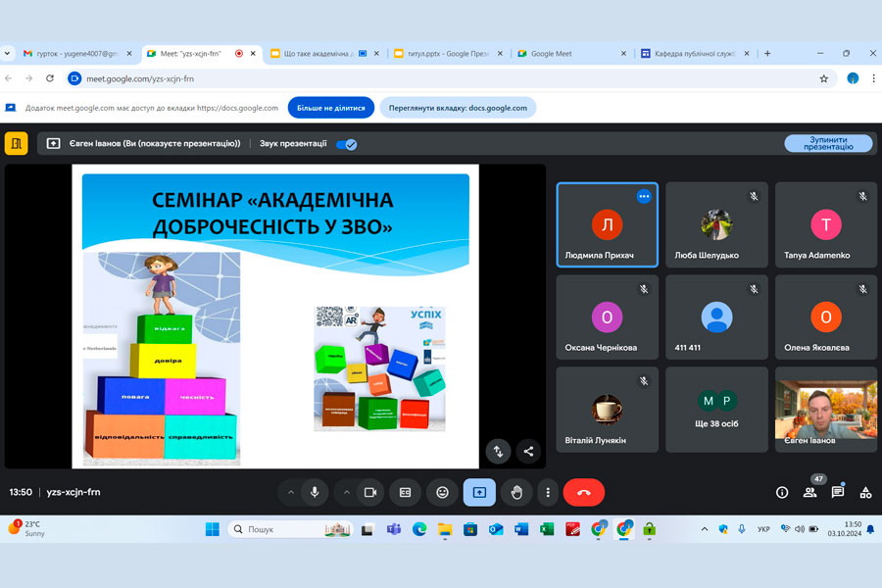Open File Explorer on taskbar
The height and width of the screenshot is (588, 882).
(x=445, y=529)
